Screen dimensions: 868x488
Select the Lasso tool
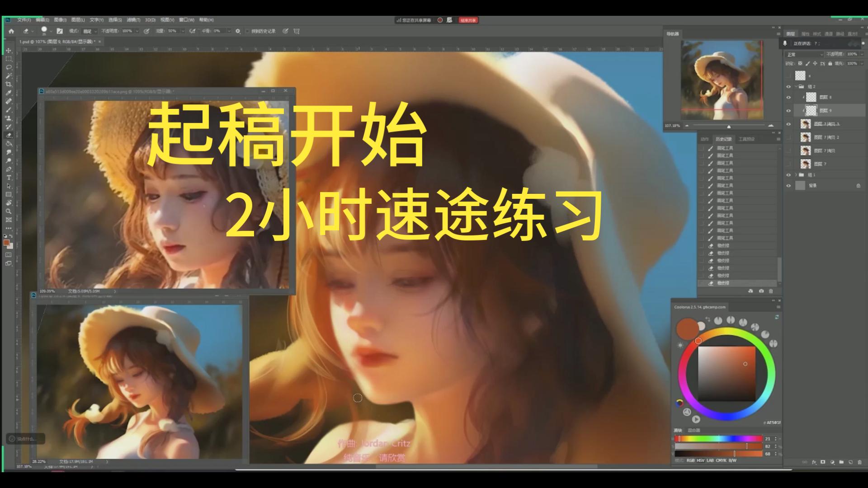9,67
